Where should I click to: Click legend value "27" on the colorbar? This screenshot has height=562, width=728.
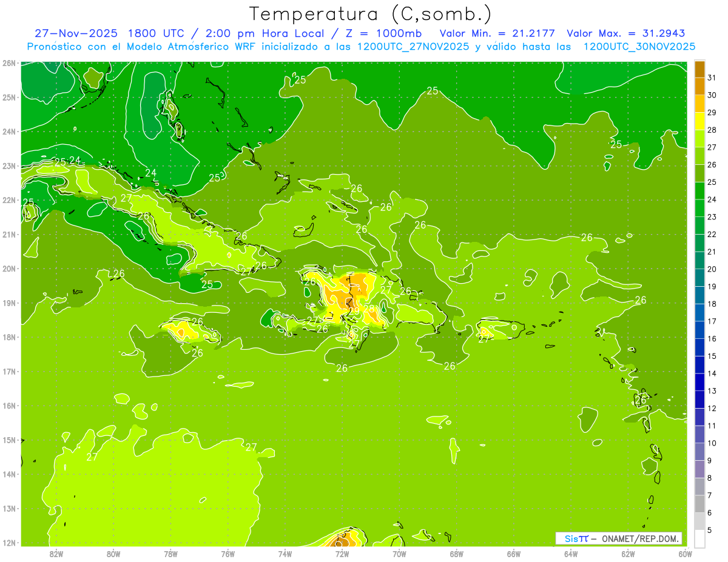pos(712,147)
